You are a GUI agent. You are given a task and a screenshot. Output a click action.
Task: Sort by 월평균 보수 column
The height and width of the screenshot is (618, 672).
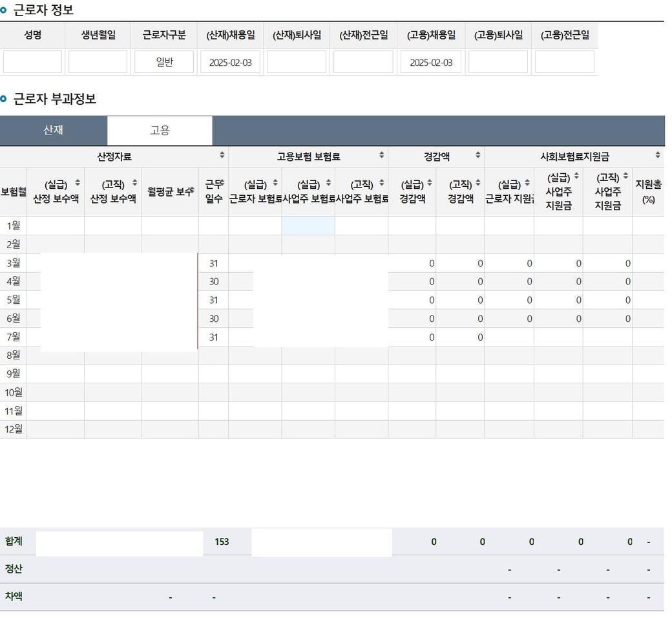tap(192, 190)
